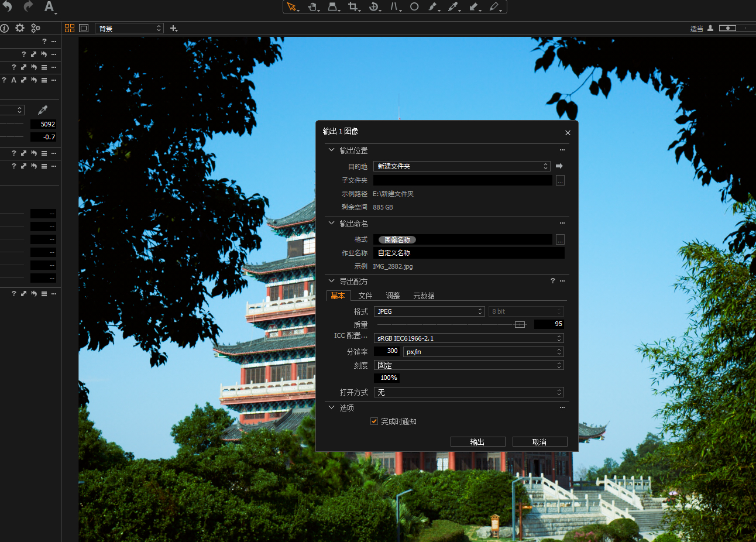The width and height of the screenshot is (756, 542).
Task: Click the arrow icon next to destination dropdown
Action: (x=559, y=166)
